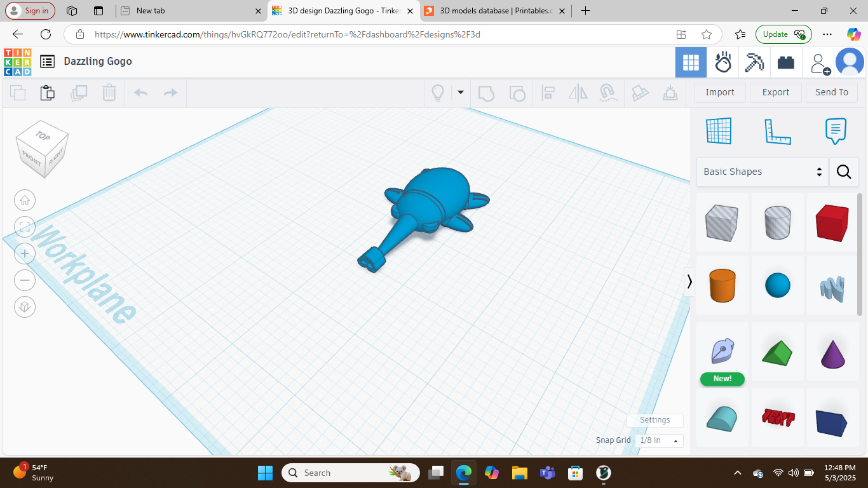Select the purple Cone shape

[x=832, y=354]
